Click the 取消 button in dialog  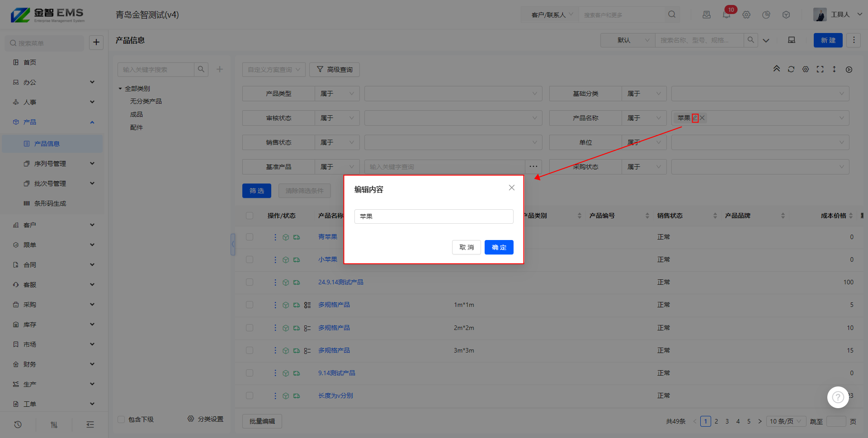[x=467, y=247]
